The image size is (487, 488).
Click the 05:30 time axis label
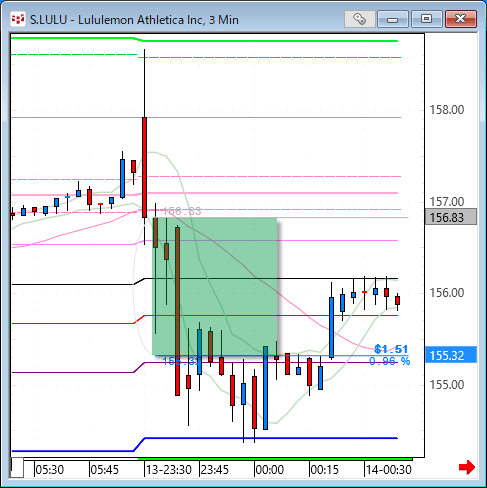[x=50, y=470]
